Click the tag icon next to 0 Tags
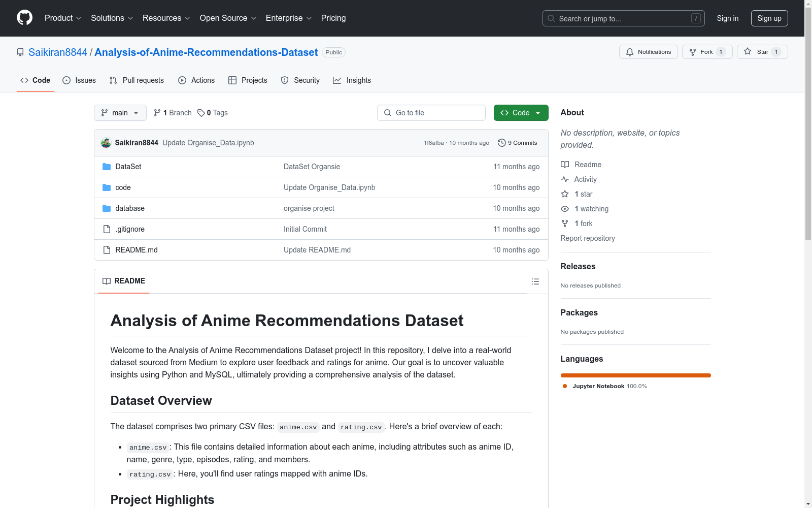Image resolution: width=812 pixels, height=508 pixels. click(201, 113)
